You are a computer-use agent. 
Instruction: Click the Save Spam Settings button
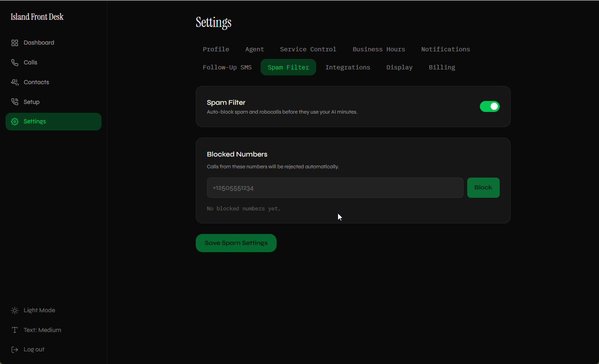236,243
